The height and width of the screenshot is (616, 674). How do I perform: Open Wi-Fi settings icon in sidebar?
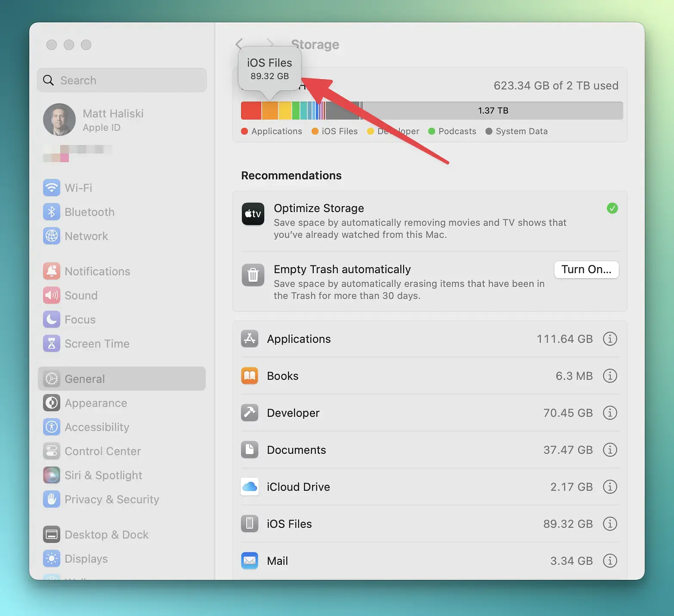click(x=52, y=188)
